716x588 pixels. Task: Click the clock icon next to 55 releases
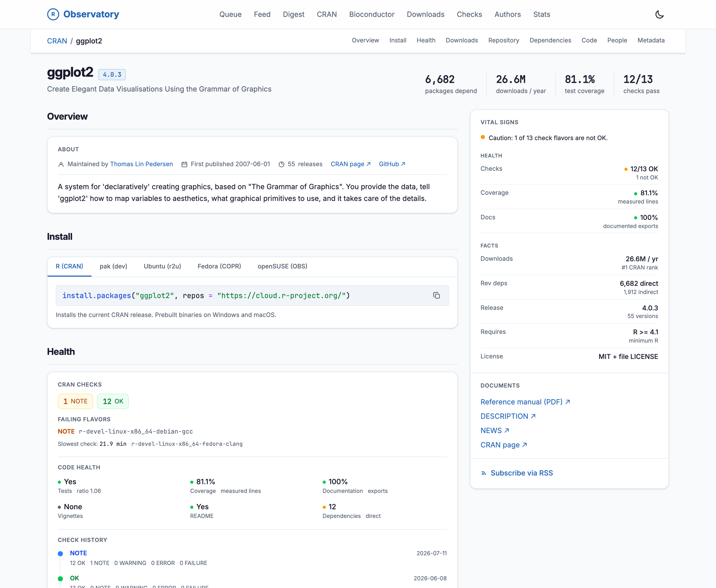tap(282, 164)
